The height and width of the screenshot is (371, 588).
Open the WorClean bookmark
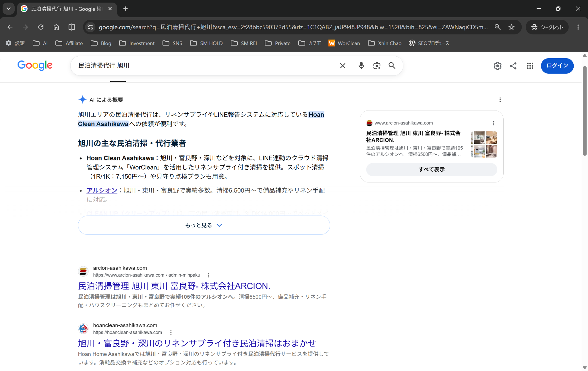pos(344,43)
